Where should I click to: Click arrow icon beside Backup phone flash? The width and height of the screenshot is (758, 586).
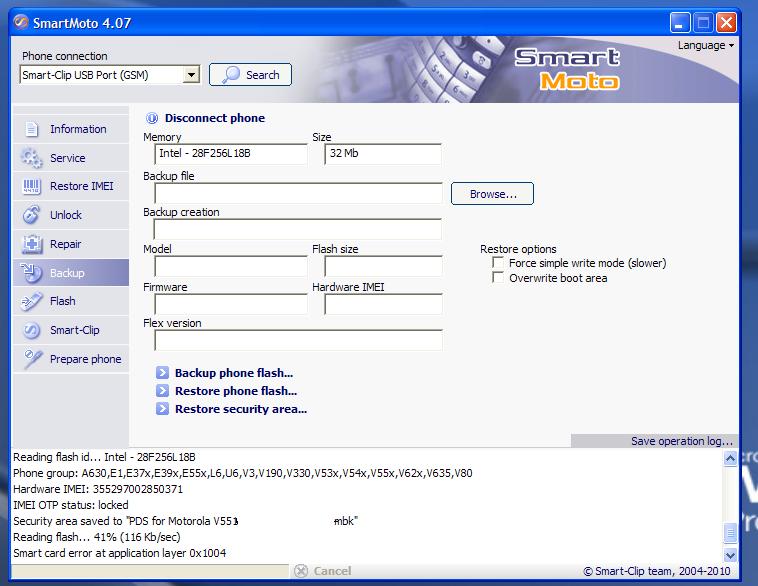click(x=162, y=373)
